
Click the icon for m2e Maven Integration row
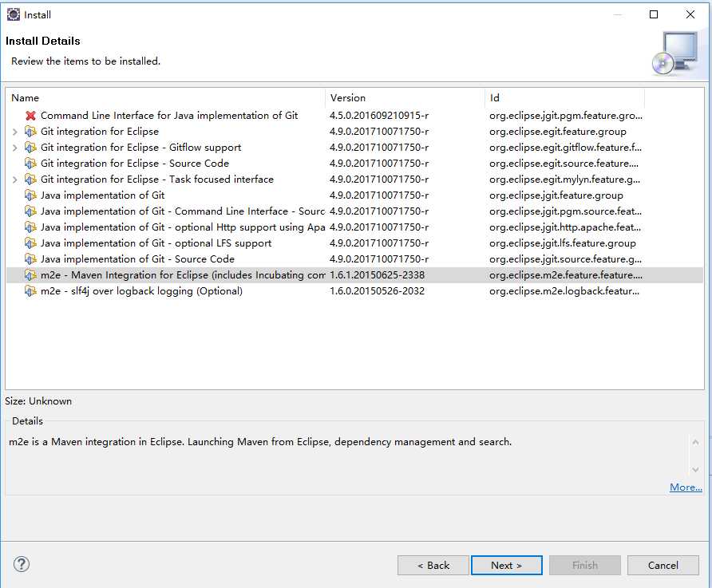pyautogui.click(x=30, y=275)
